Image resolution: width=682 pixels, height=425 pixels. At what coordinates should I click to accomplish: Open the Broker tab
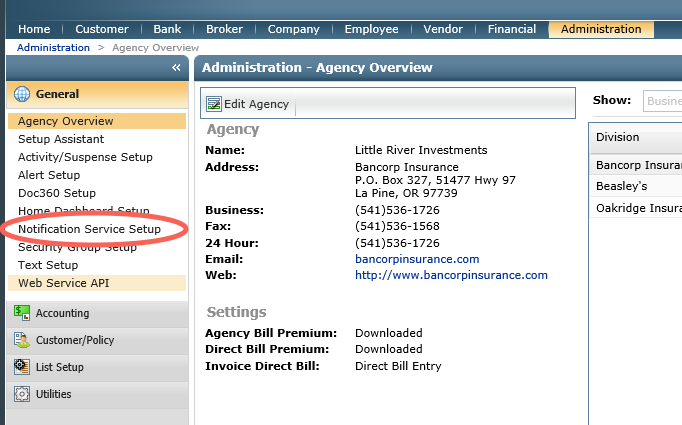click(x=224, y=29)
